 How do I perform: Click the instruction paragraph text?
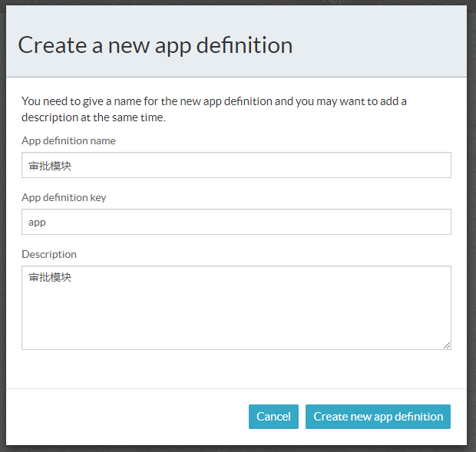(213, 109)
